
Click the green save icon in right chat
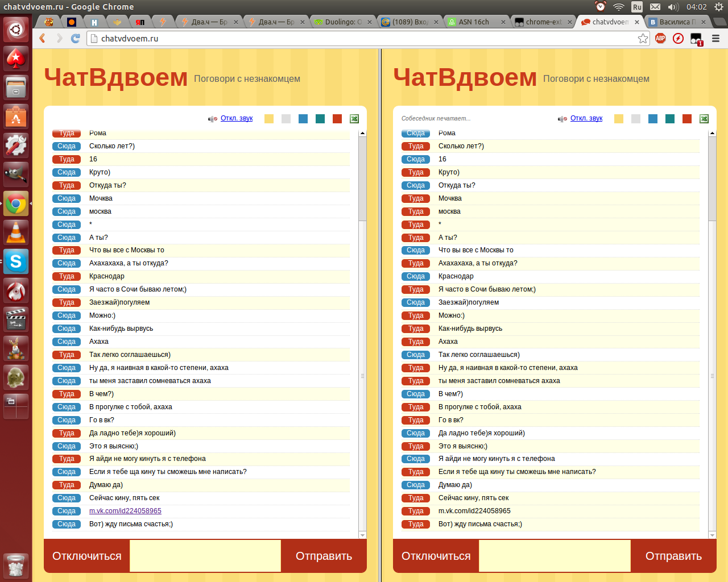click(704, 119)
